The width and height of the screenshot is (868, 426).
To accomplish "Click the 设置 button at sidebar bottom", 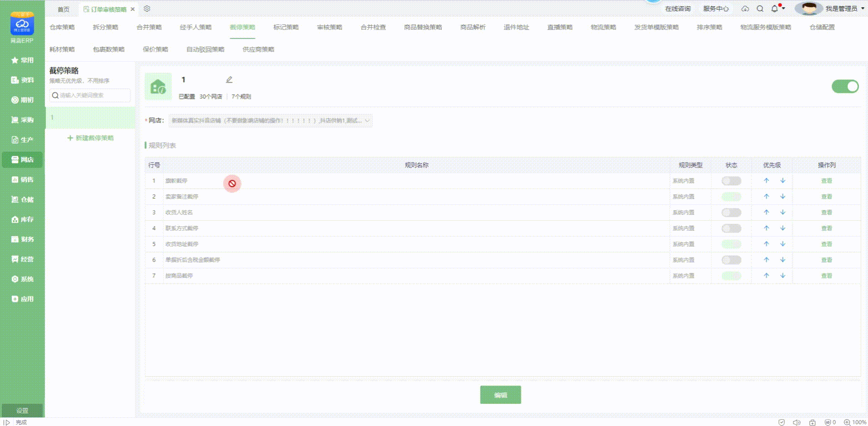I will click(x=22, y=411).
